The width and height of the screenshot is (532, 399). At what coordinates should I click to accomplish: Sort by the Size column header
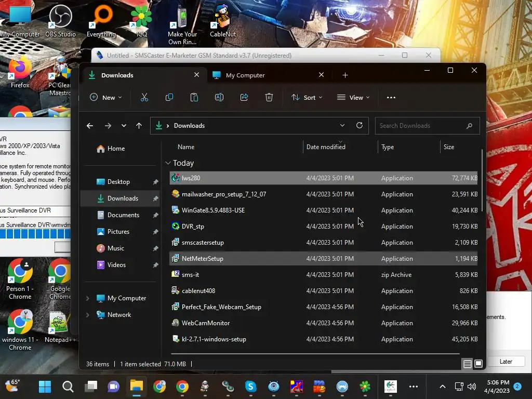click(448, 147)
